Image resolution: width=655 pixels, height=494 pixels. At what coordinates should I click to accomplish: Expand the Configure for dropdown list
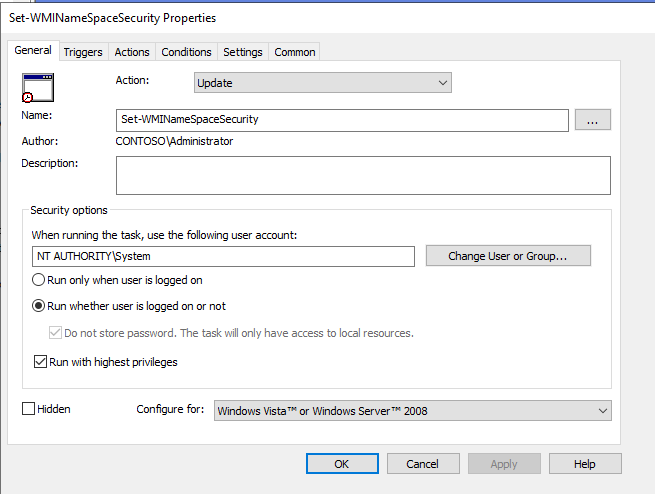tap(412, 410)
